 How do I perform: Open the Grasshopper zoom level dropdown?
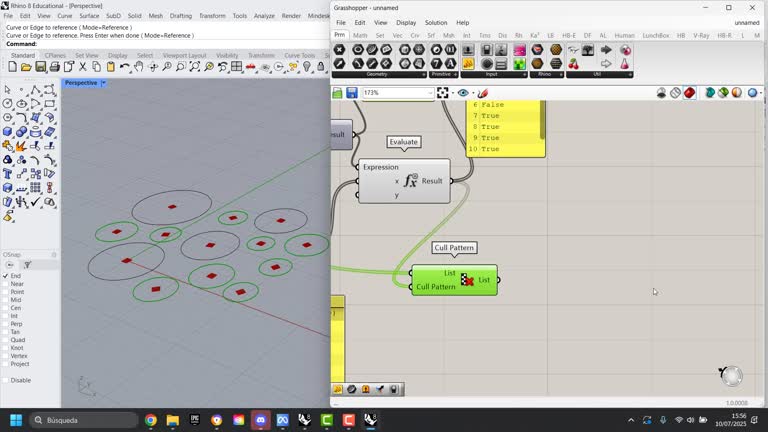point(430,93)
